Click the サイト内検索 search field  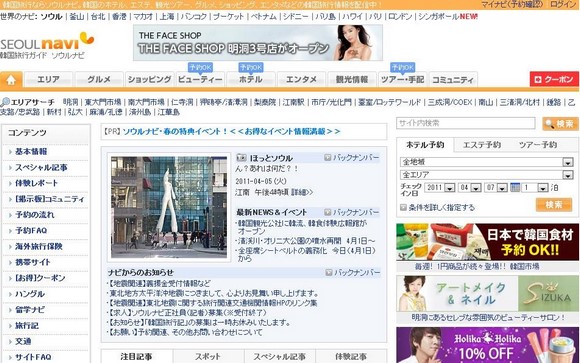(x=466, y=123)
